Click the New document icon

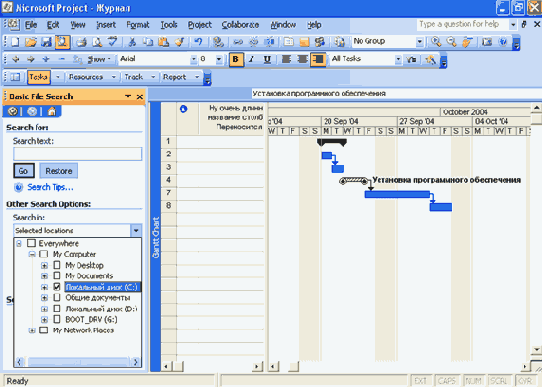tap(15, 42)
